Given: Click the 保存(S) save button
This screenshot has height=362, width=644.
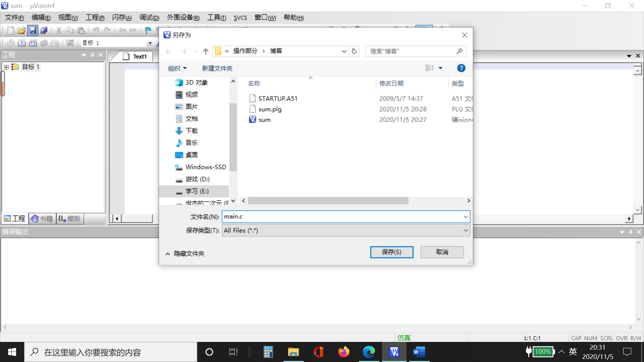Looking at the screenshot, I should pyautogui.click(x=391, y=252).
